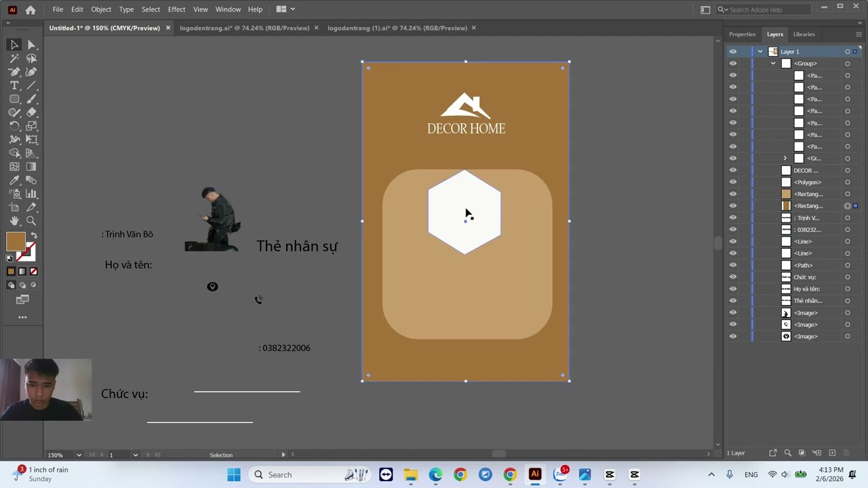This screenshot has height=488, width=868.
Task: Hide the Họ và tên: layer item
Action: (732, 289)
